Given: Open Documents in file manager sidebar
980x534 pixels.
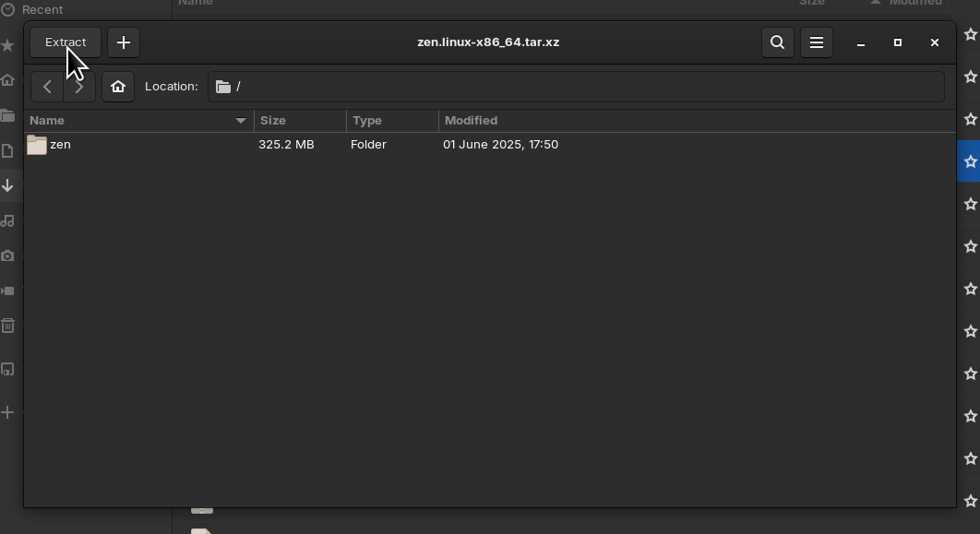Looking at the screenshot, I should 7,150.
